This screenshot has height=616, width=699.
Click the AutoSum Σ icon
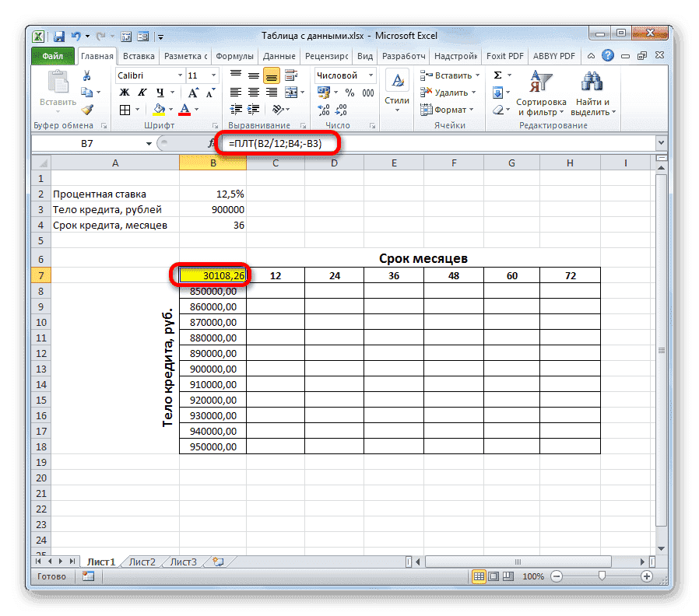coord(498,75)
